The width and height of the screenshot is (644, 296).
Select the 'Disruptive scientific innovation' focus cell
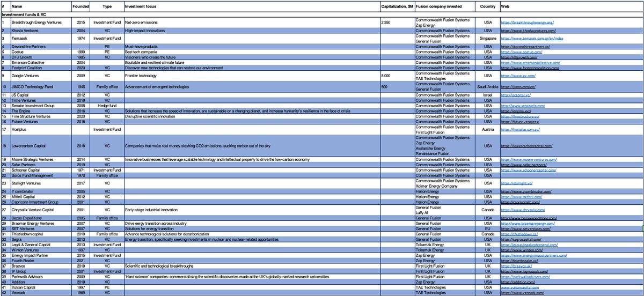[251, 115]
